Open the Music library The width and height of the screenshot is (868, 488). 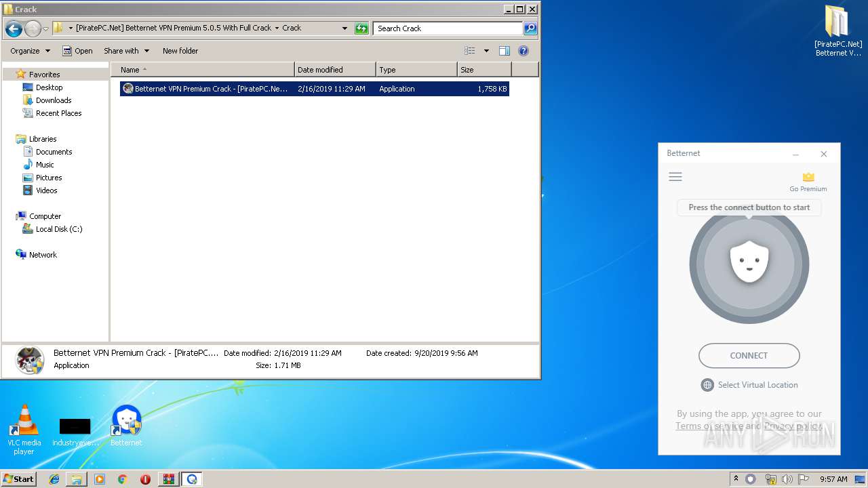[45, 165]
